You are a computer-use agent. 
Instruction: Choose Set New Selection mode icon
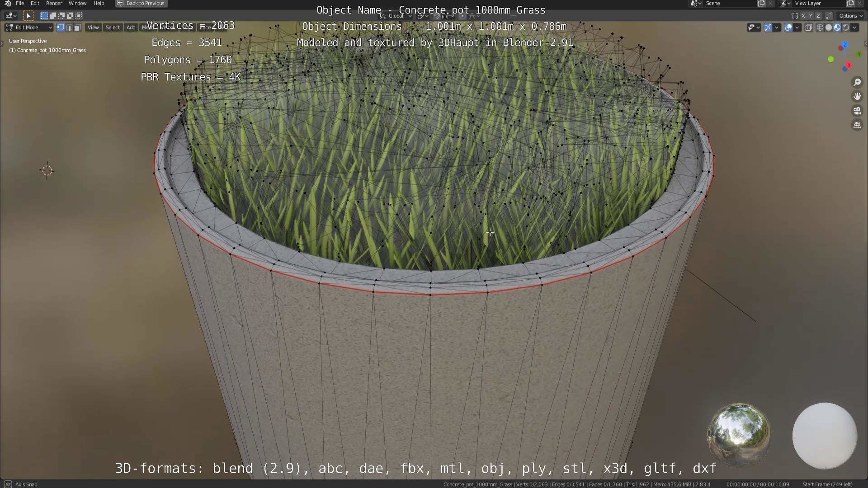[x=44, y=16]
